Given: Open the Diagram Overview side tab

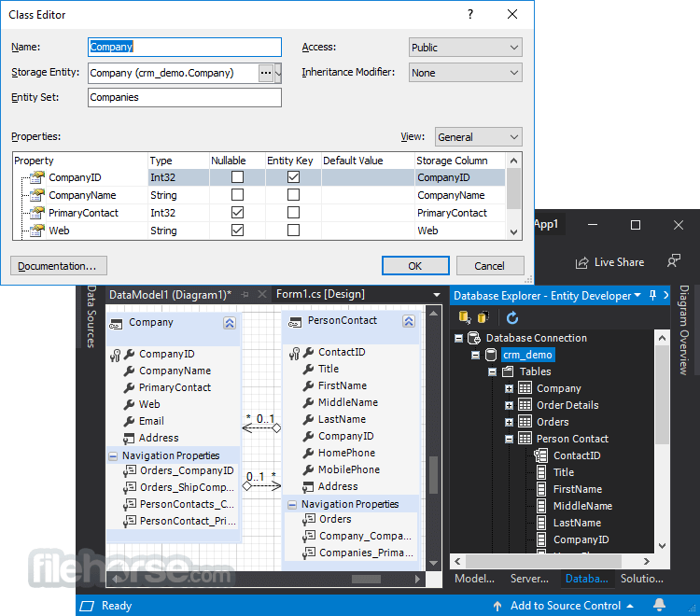Looking at the screenshot, I should click(684, 329).
